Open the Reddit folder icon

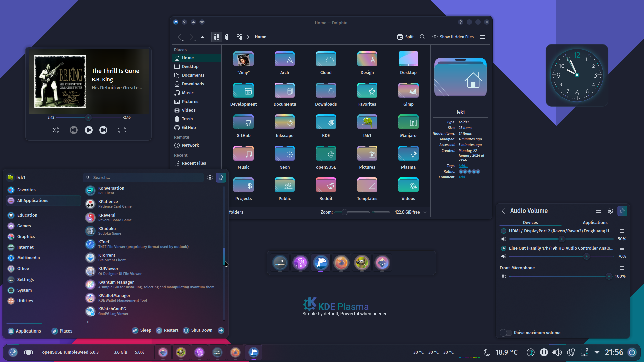[x=326, y=185]
